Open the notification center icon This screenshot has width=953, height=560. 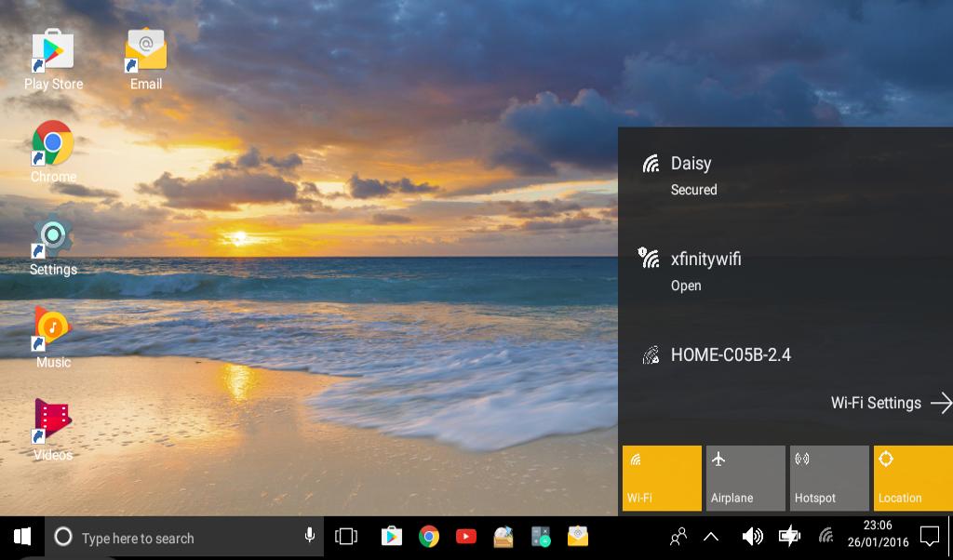930,537
